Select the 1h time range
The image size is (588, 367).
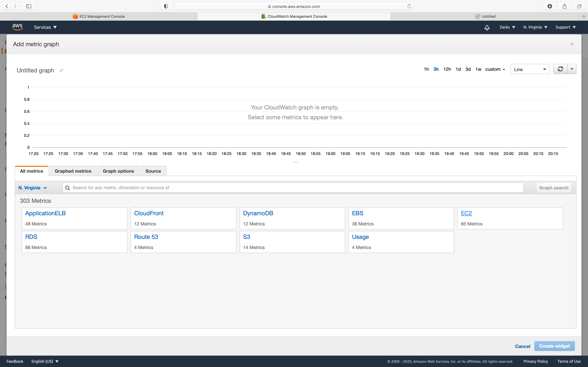426,69
